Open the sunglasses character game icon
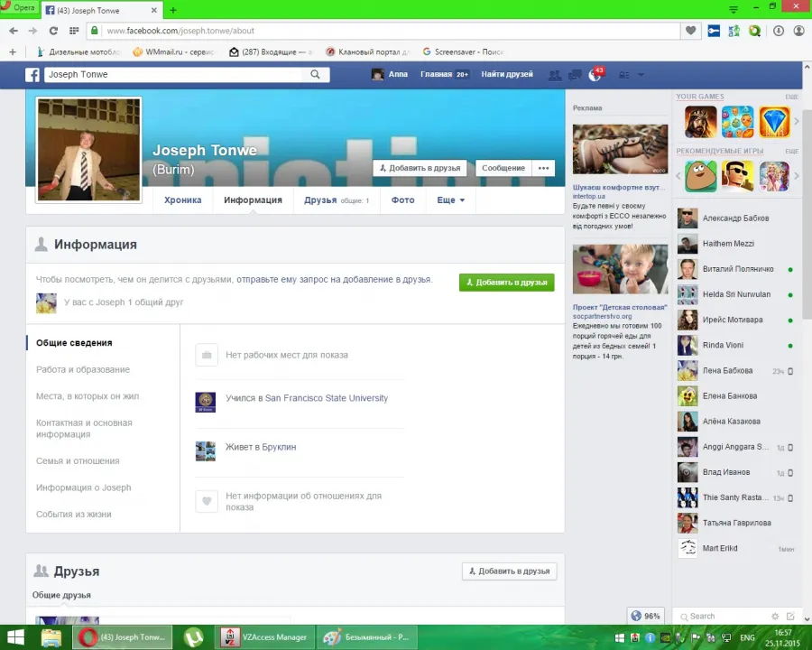The width and height of the screenshot is (812, 650). click(x=737, y=176)
